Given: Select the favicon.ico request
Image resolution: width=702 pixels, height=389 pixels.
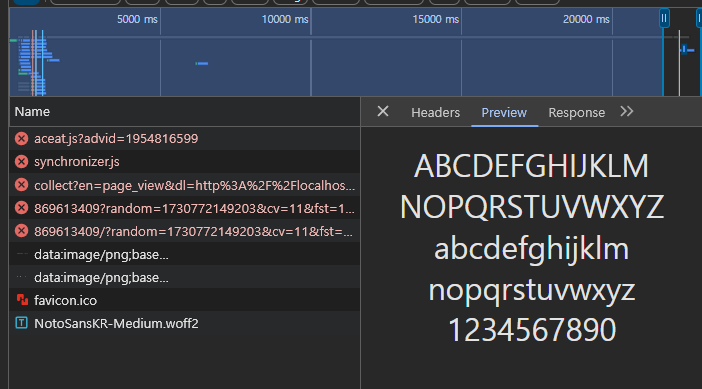Looking at the screenshot, I should (x=184, y=300).
